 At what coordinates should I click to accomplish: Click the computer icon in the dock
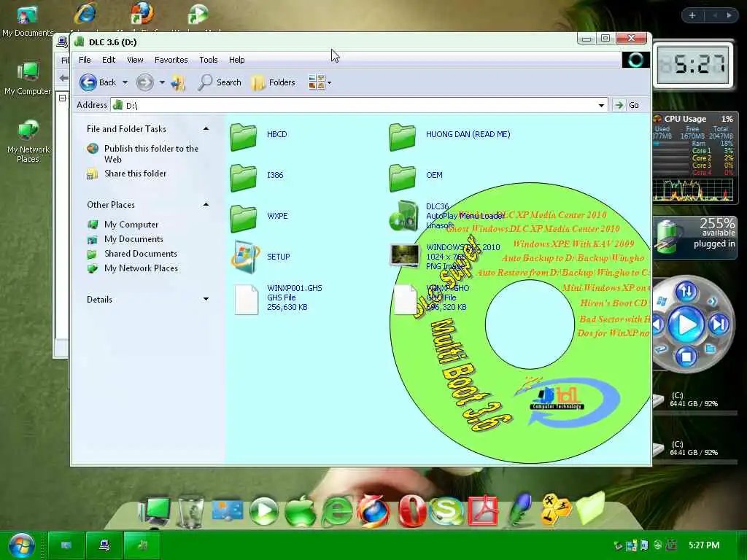pyautogui.click(x=154, y=511)
